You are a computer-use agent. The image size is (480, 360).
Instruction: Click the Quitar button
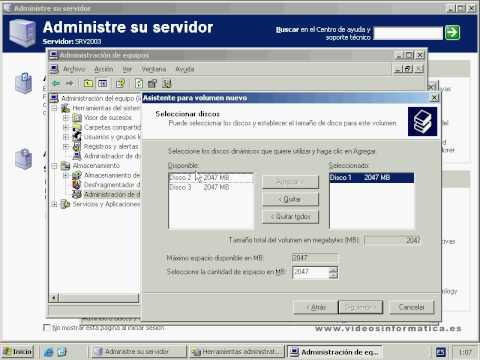(291, 199)
